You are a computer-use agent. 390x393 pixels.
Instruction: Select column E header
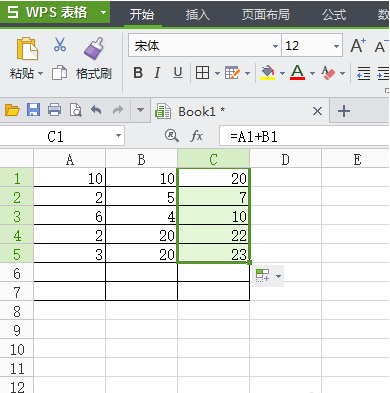(356, 160)
